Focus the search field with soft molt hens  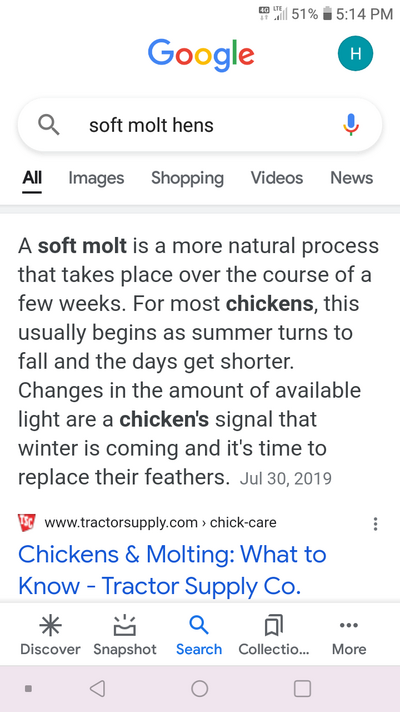[x=200, y=125]
